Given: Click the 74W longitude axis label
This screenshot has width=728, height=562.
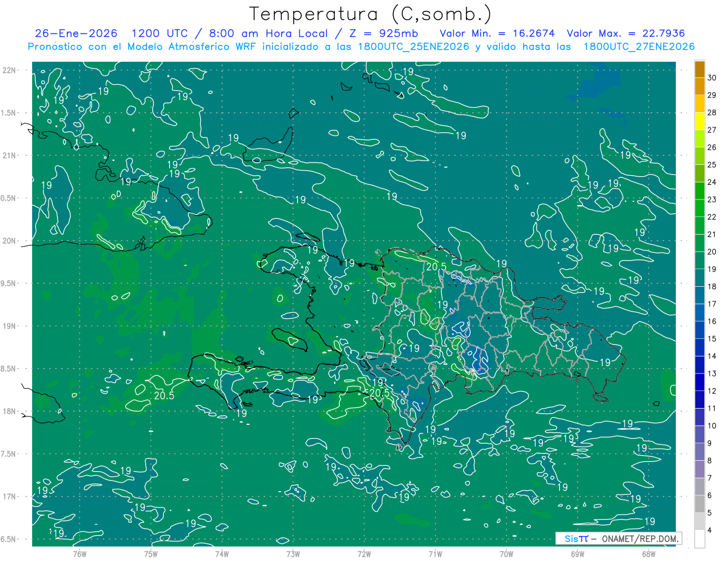Looking at the screenshot, I should tap(222, 554).
